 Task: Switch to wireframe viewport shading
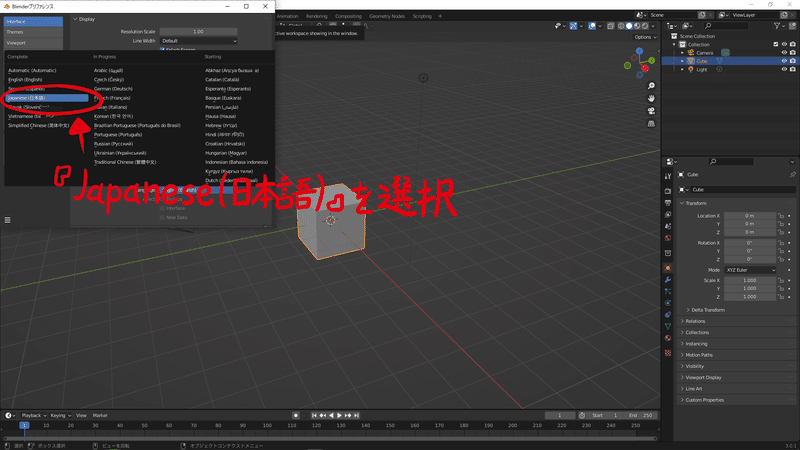(x=621, y=26)
